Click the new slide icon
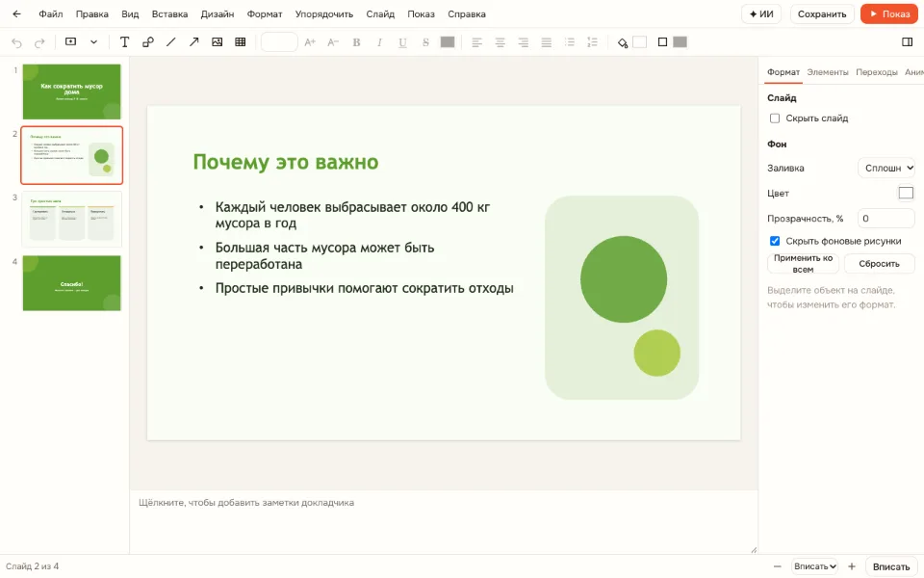 pyautogui.click(x=70, y=41)
